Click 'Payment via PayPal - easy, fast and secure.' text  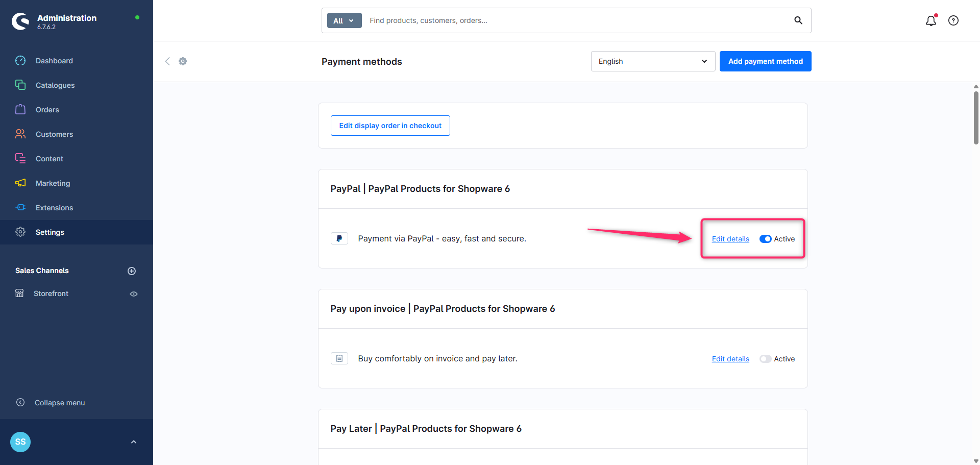(442, 238)
